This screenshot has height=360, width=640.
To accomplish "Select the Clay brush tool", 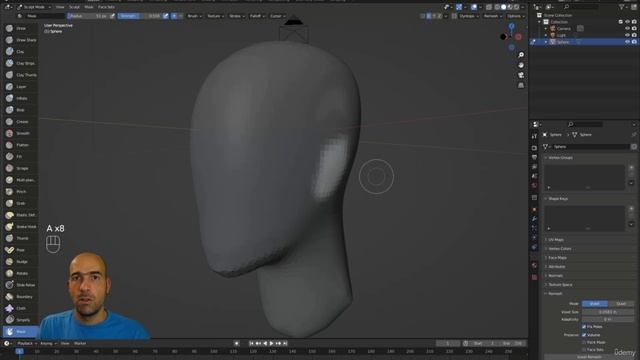I will tap(20, 52).
